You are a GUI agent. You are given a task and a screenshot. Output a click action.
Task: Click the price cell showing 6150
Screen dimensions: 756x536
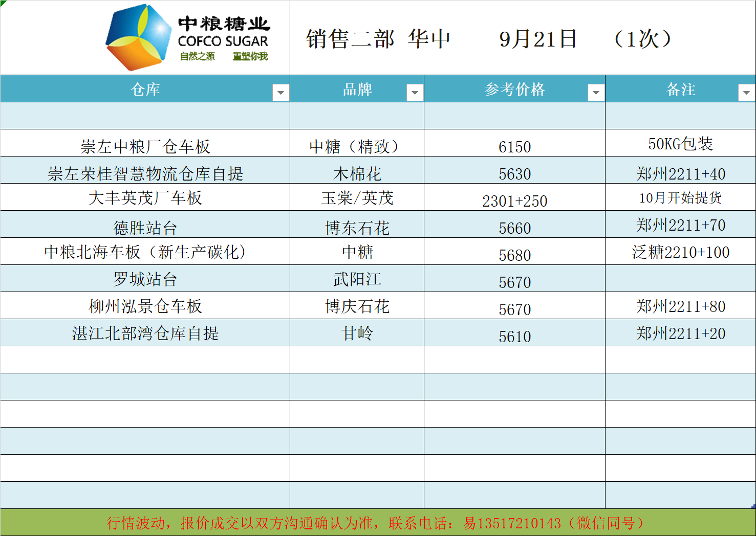pyautogui.click(x=514, y=147)
